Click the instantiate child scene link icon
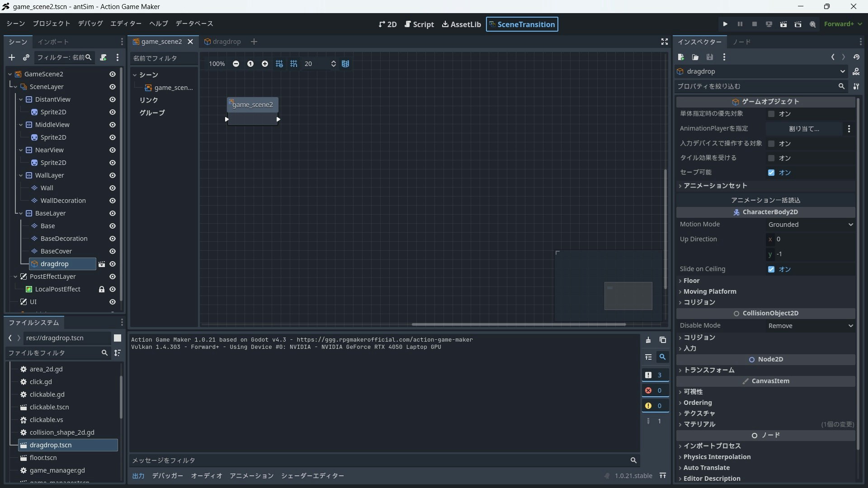This screenshot has height=488, width=868. pos(26,57)
